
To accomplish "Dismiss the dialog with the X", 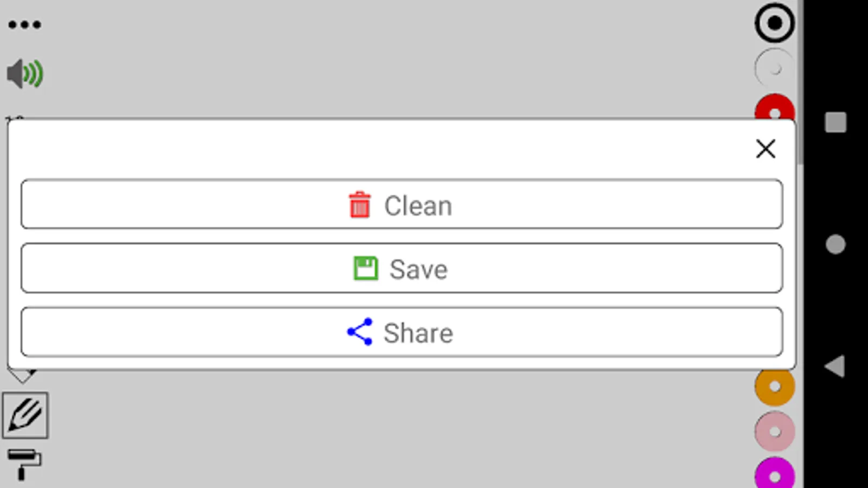I will point(765,150).
